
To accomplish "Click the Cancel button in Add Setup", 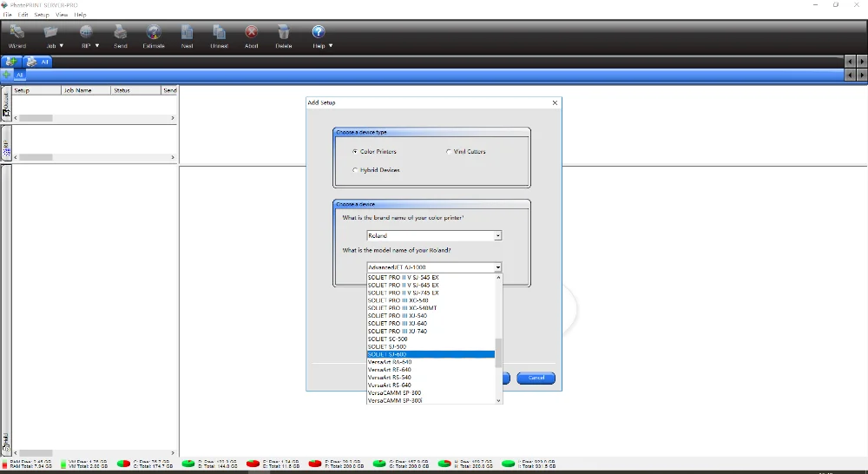I will coord(536,378).
